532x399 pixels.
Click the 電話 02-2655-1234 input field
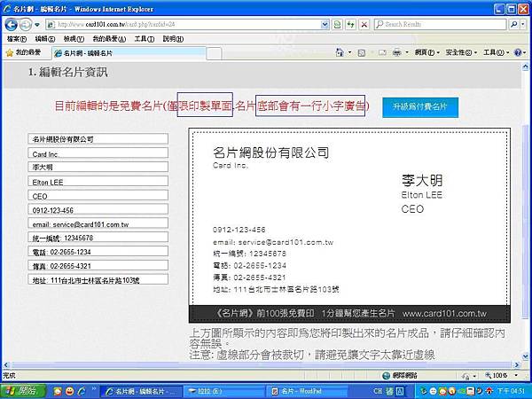coord(98,252)
